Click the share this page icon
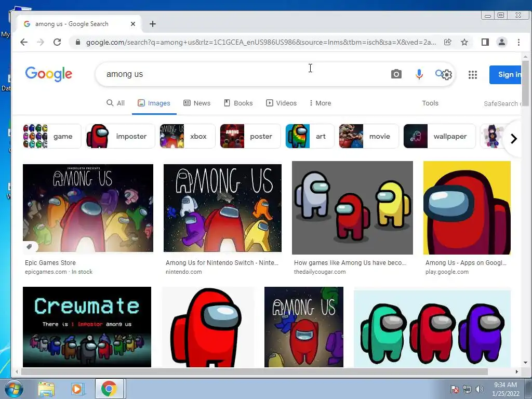 447,42
